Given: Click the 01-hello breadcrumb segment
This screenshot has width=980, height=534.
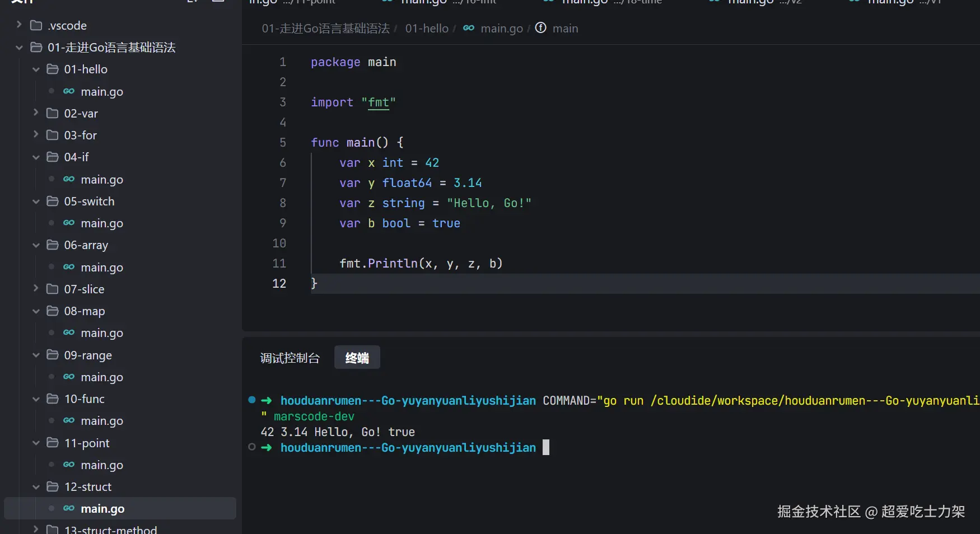Looking at the screenshot, I should tap(427, 29).
